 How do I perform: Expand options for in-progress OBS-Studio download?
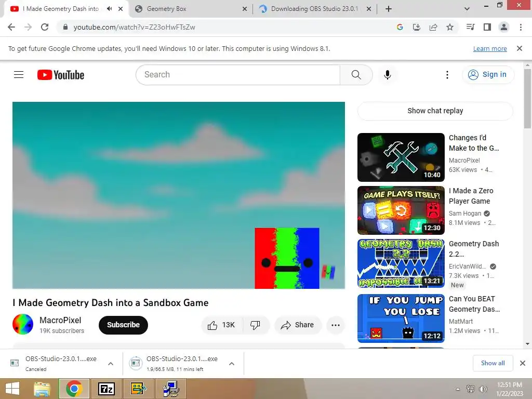click(232, 364)
